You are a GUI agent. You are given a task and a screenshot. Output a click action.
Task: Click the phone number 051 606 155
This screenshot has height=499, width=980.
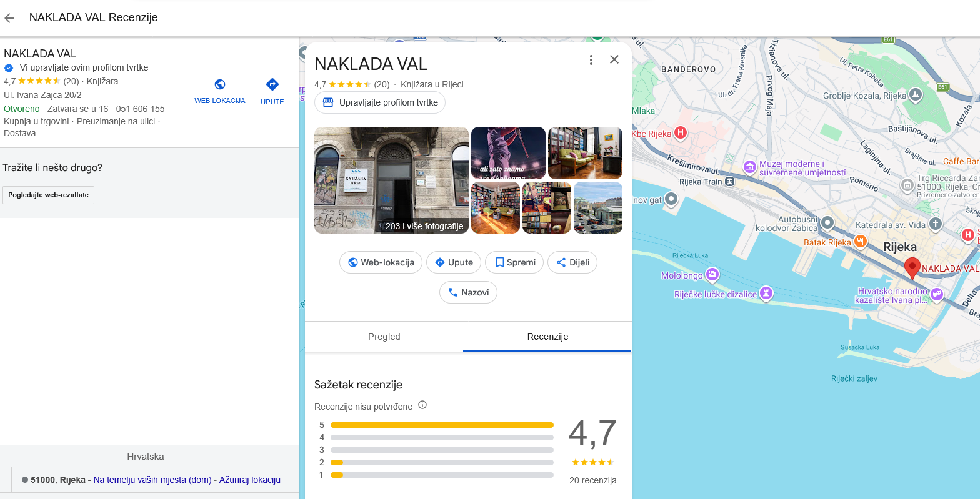[141, 109]
